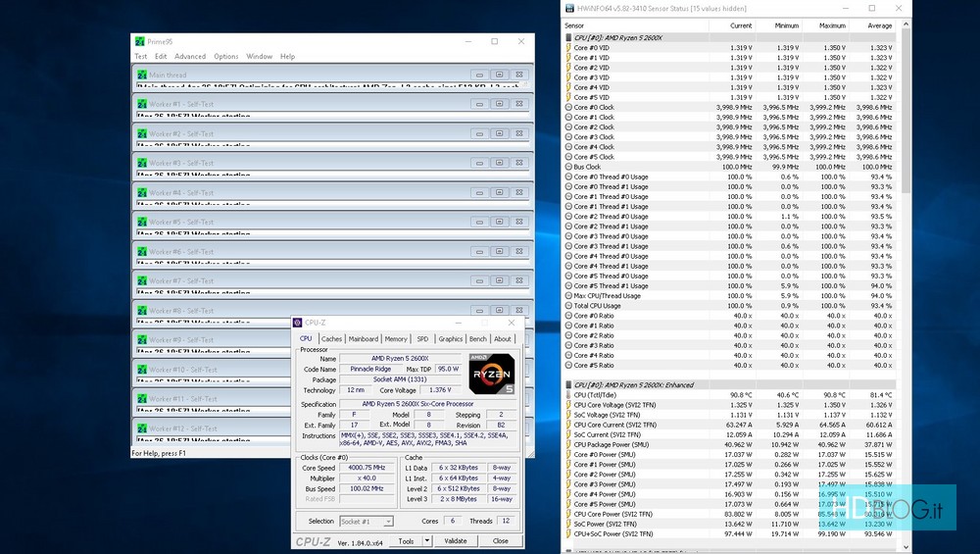Maximize the Worker #2 Self-Test child window
This screenshot has width=980, height=554.
coord(499,133)
